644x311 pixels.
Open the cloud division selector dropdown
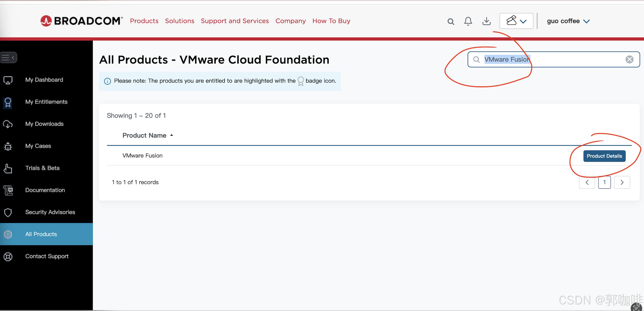[x=516, y=21]
